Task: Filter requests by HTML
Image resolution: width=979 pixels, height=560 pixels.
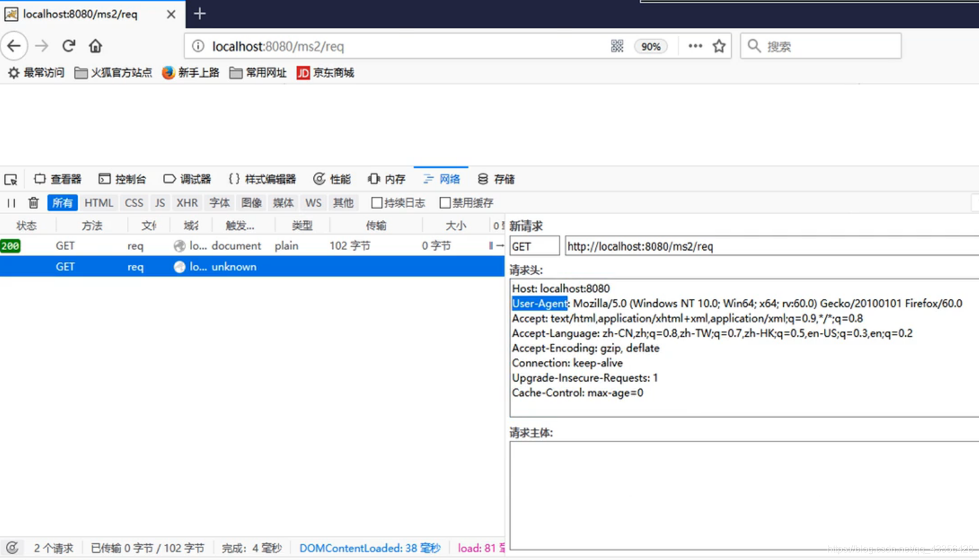Action: [99, 203]
